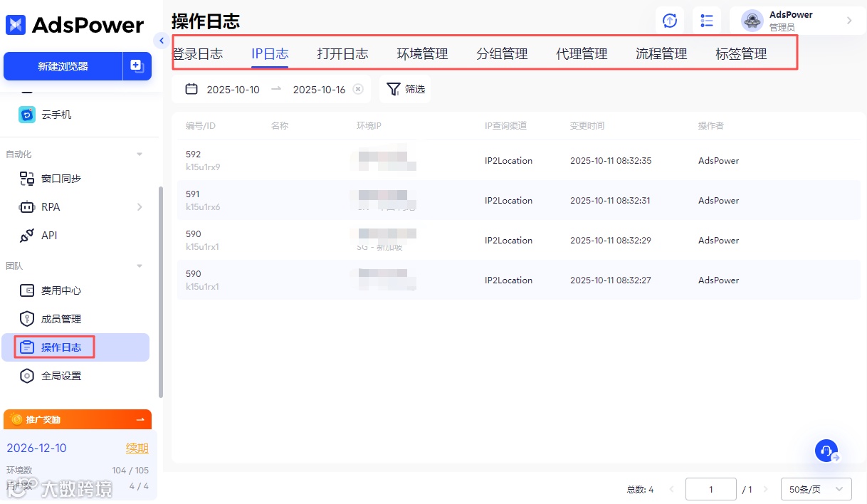
Task: Open the API plug icon
Action: 27,236
